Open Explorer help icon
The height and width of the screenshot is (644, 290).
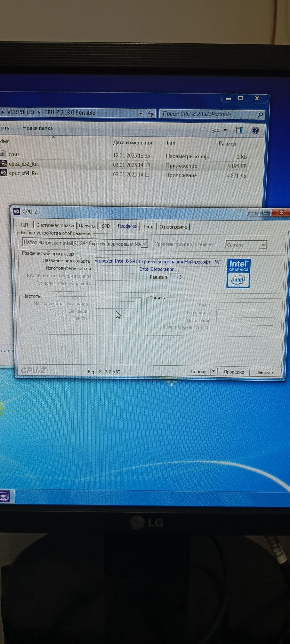tap(255, 131)
